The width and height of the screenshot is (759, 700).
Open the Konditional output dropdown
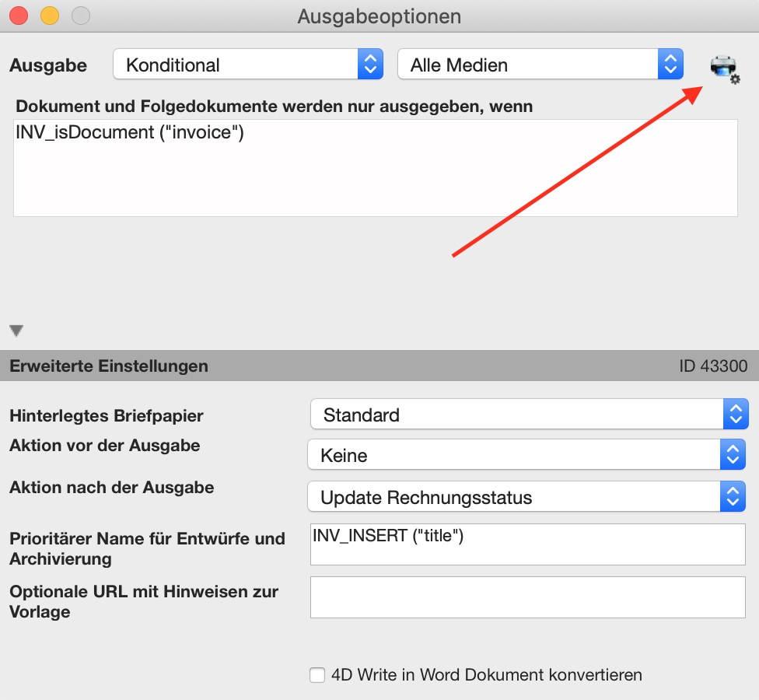[248, 64]
